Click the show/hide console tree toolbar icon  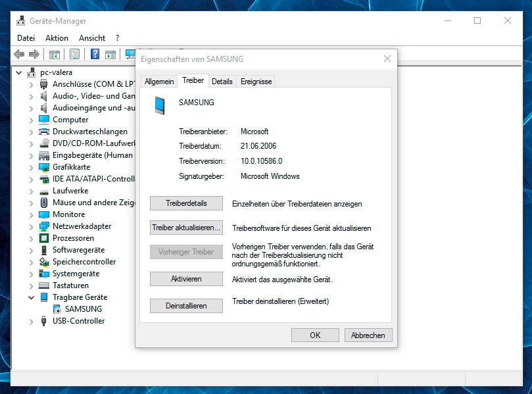(x=55, y=55)
